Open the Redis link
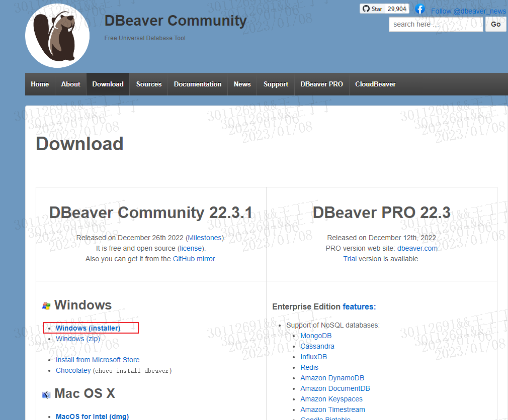The width and height of the screenshot is (508, 420). (309, 368)
